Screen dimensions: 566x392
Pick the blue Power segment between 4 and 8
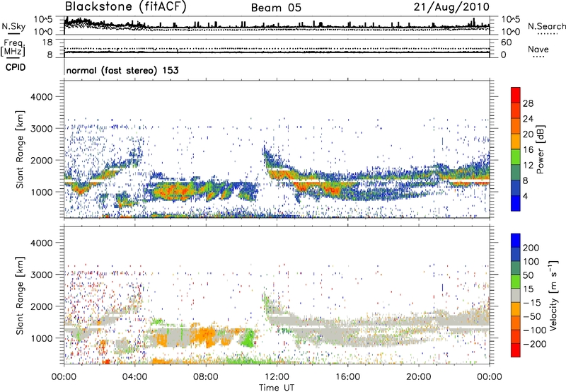click(516, 188)
